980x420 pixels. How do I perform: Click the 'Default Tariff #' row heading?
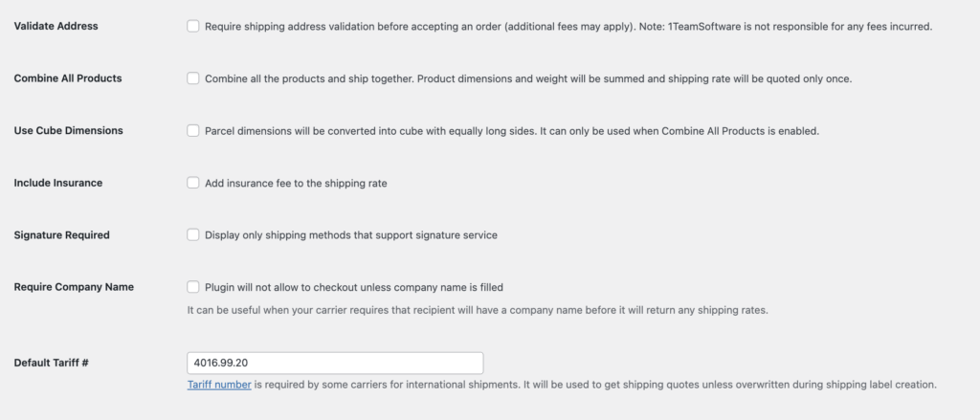click(x=52, y=364)
